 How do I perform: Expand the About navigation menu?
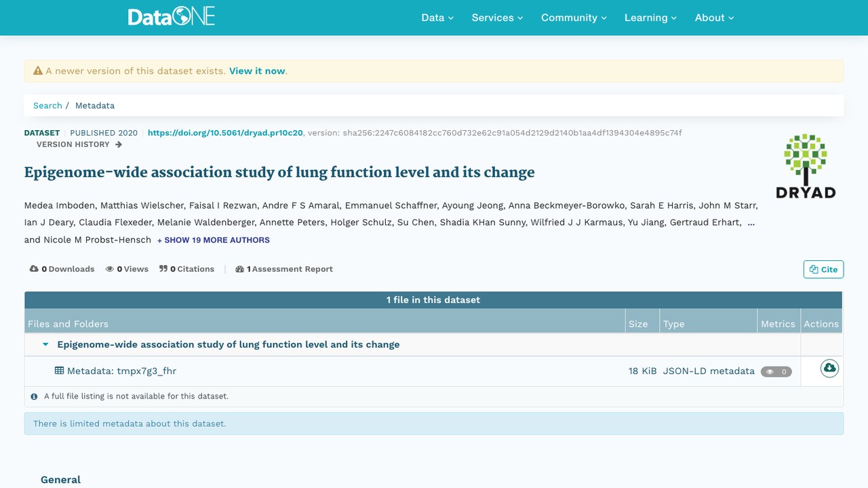(x=715, y=18)
